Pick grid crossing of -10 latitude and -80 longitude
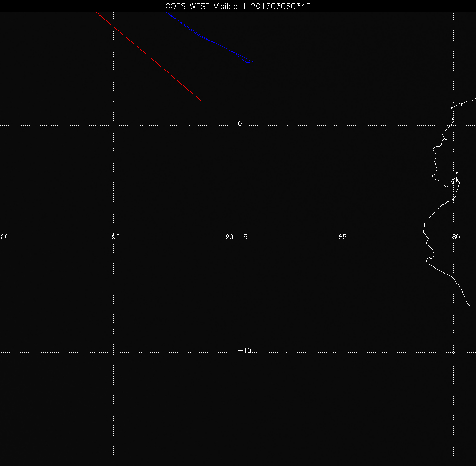Viewport: 476px width, 466px height. click(x=454, y=353)
